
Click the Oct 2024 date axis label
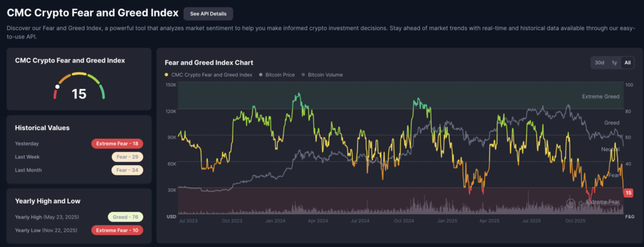coord(404,221)
